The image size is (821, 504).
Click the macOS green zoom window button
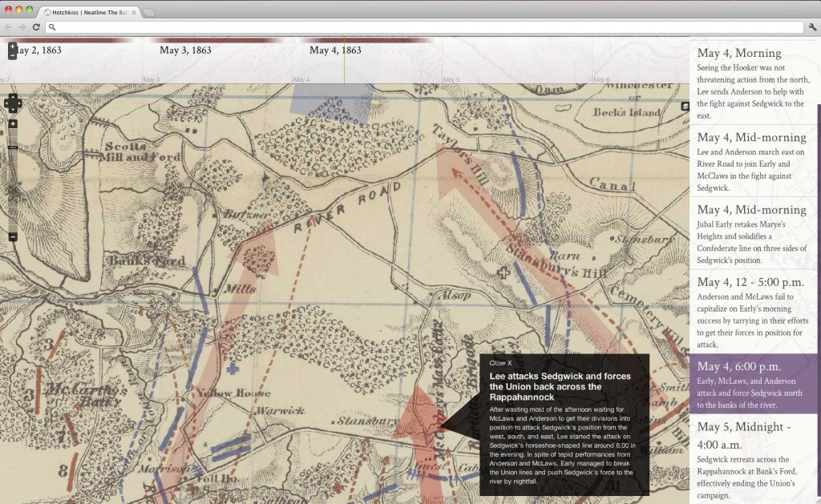(30, 10)
